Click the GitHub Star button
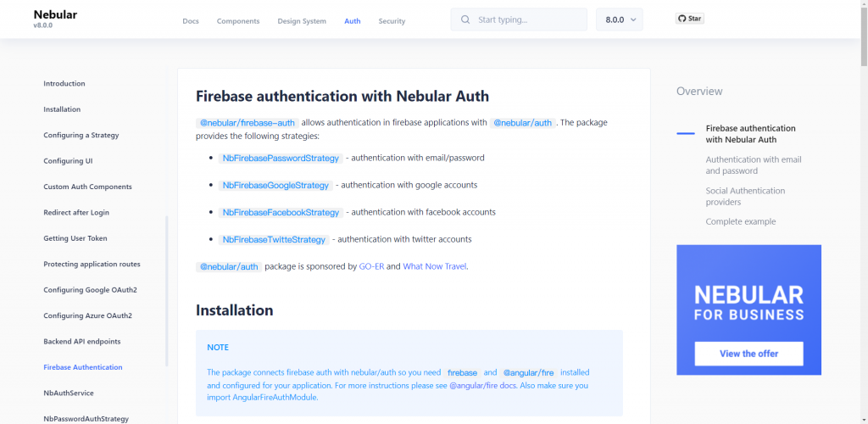 point(690,19)
